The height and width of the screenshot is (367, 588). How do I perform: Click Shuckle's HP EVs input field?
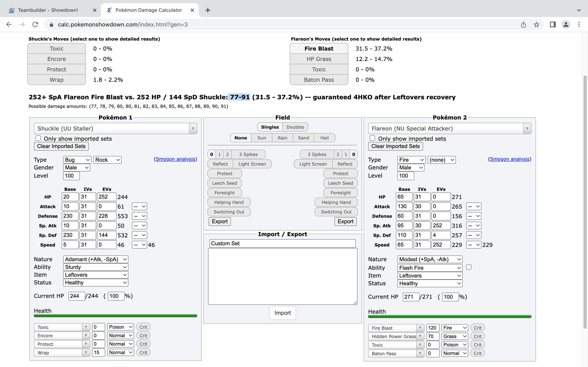click(106, 197)
